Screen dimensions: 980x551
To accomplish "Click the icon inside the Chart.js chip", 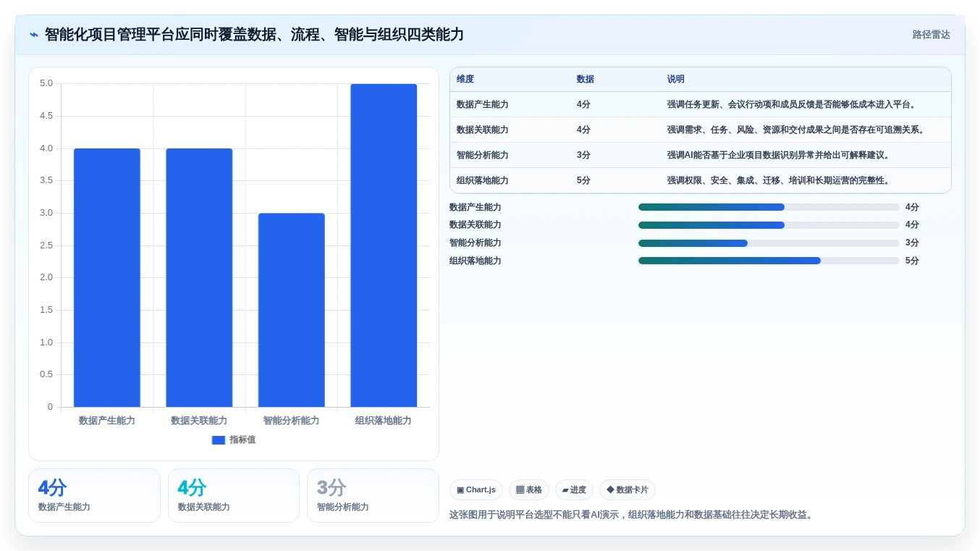I will point(460,490).
